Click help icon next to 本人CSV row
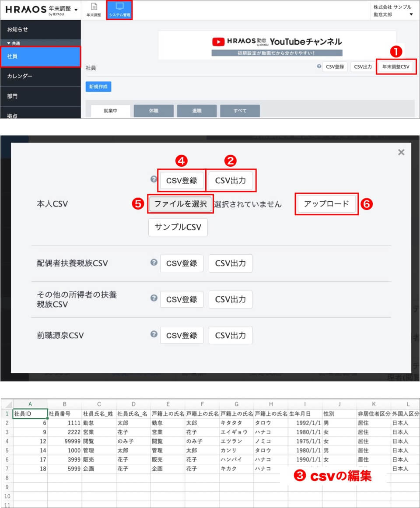Screen dimensions: 420x508 click(x=154, y=179)
